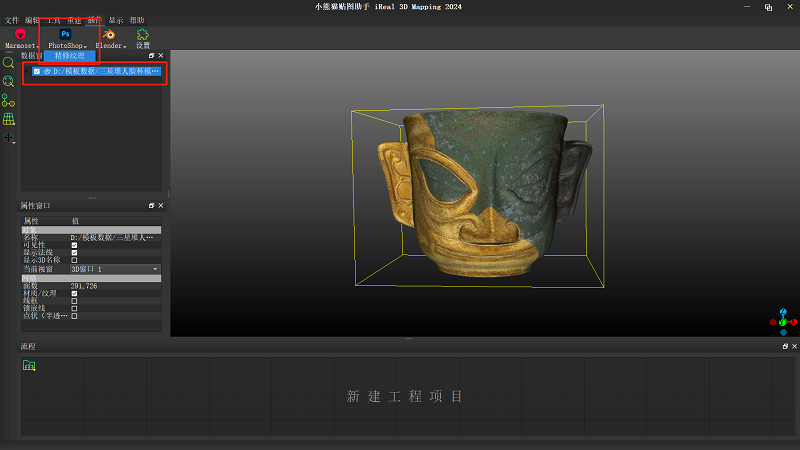Open the 当前视窗 3D窗口 1 combo box
800x450 pixels.
(x=115, y=269)
